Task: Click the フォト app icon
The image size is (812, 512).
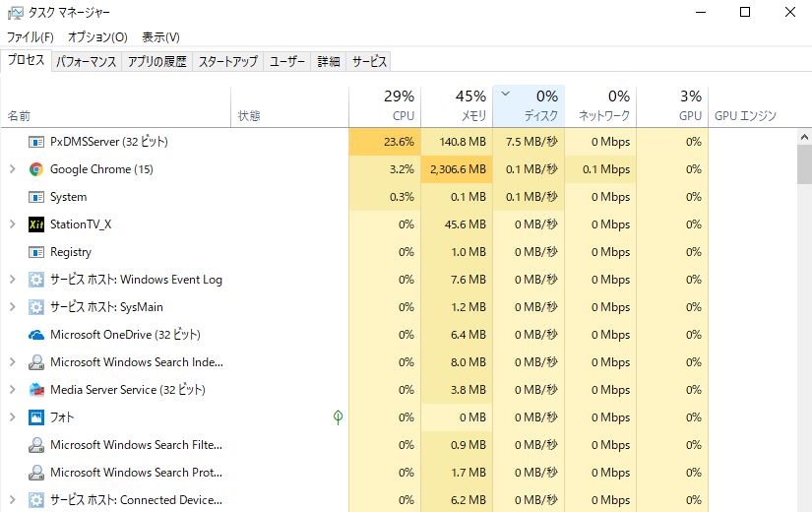Action: pyautogui.click(x=36, y=417)
